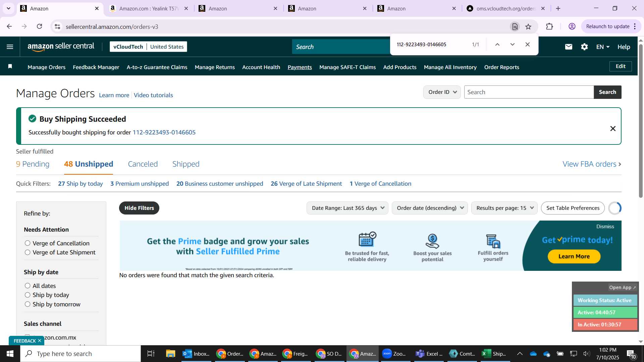Open Payments in navigation bar
This screenshot has height=362, width=644.
[300, 67]
